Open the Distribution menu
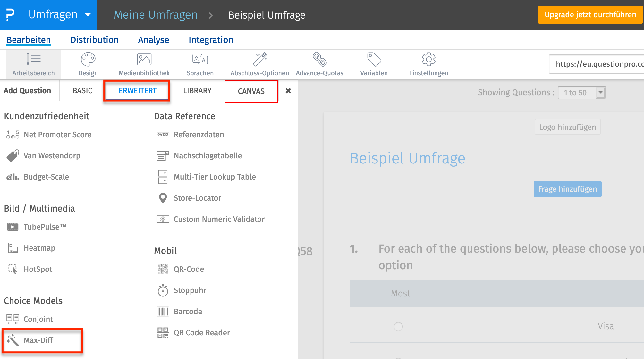Image resolution: width=644 pixels, height=359 pixels. click(94, 40)
